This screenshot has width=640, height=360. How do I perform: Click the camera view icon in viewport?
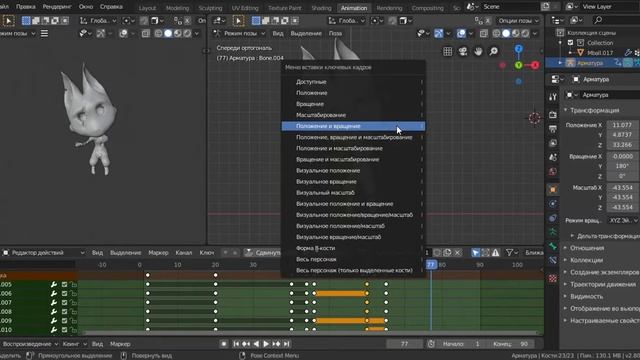click(x=462, y=51)
